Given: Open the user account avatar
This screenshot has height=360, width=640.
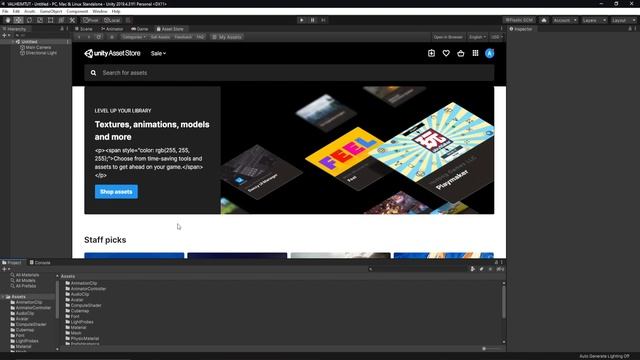Looking at the screenshot, I should [490, 53].
